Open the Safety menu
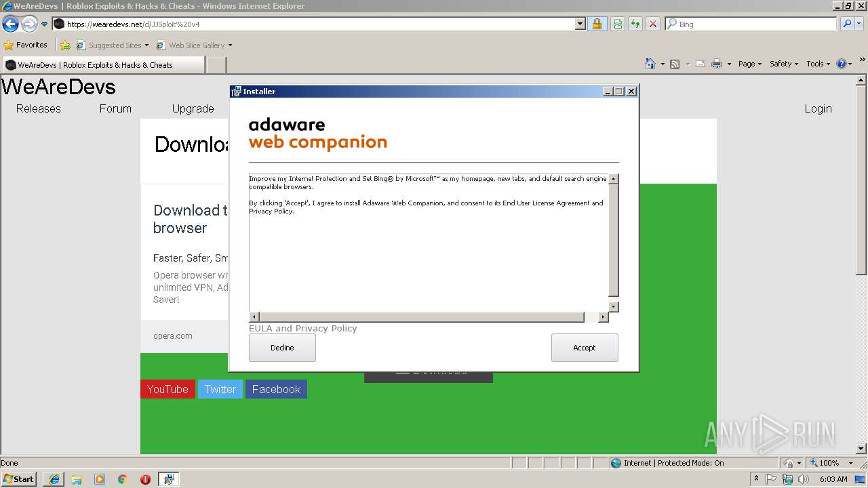The image size is (868, 488). (x=784, y=64)
